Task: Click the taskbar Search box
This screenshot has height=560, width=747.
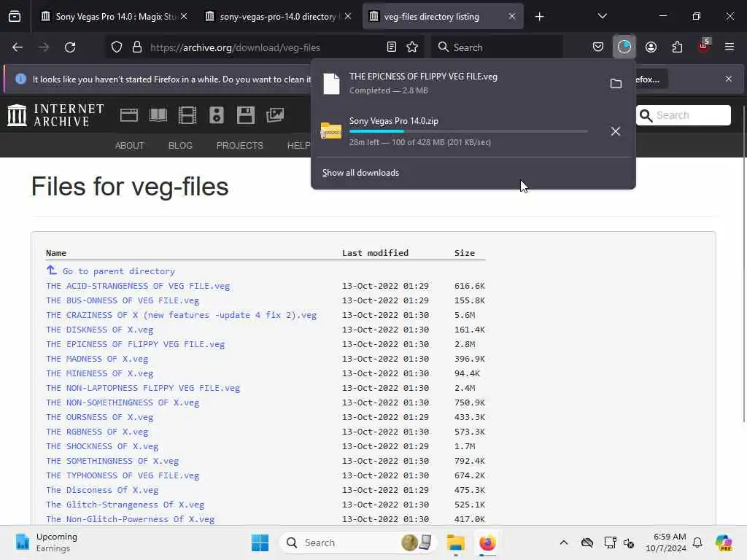Action: tap(357, 542)
